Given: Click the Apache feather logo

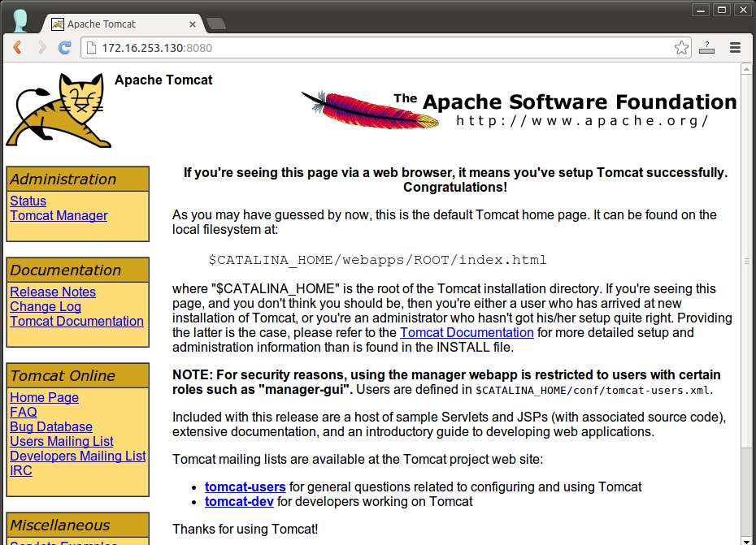Looking at the screenshot, I should click(x=370, y=110).
